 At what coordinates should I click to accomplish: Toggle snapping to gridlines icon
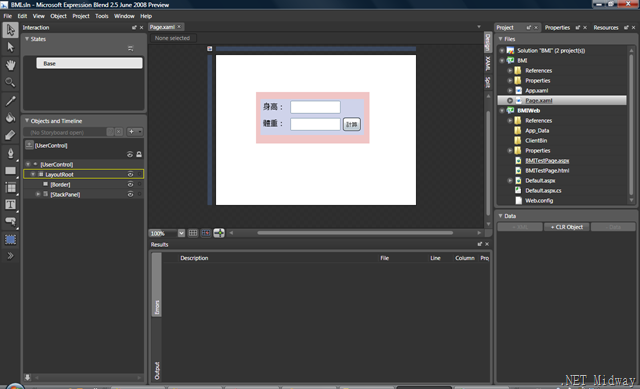click(x=206, y=233)
